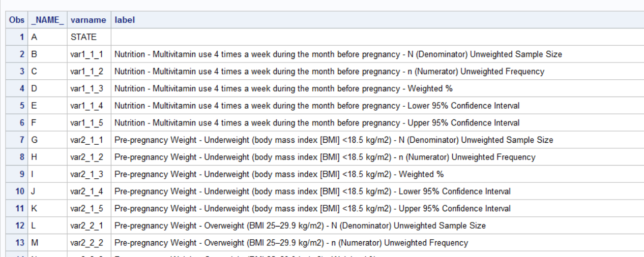Click the Underweight Upper 95% Confidence Interval label

click(x=312, y=208)
